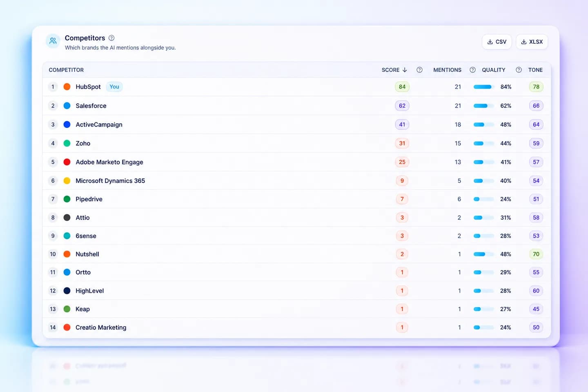
Task: Click HighLevel's tone badge 60
Action: [x=536, y=291]
